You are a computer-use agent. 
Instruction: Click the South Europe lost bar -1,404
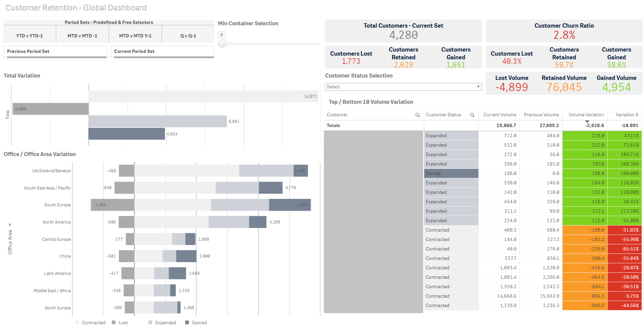[x=112, y=205]
